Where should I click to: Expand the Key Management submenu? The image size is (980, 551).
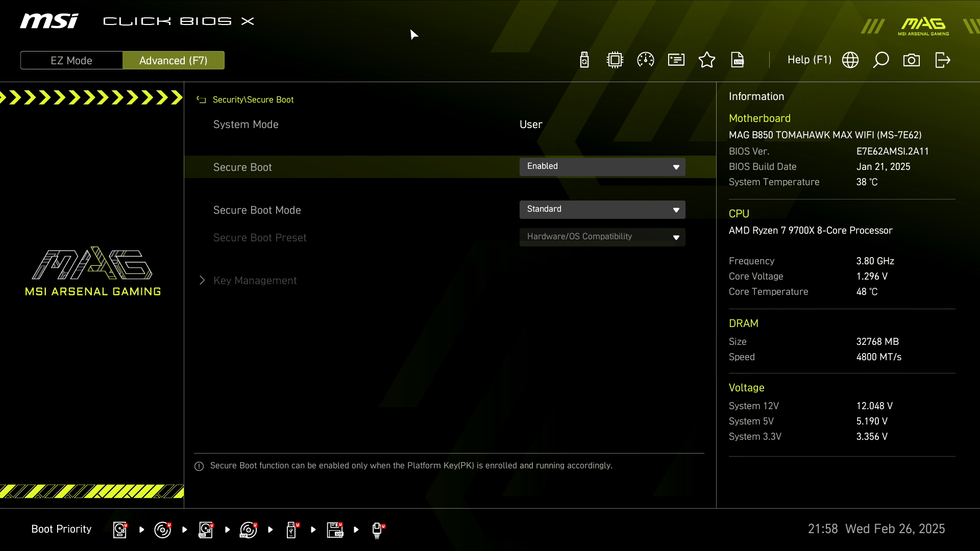click(255, 281)
